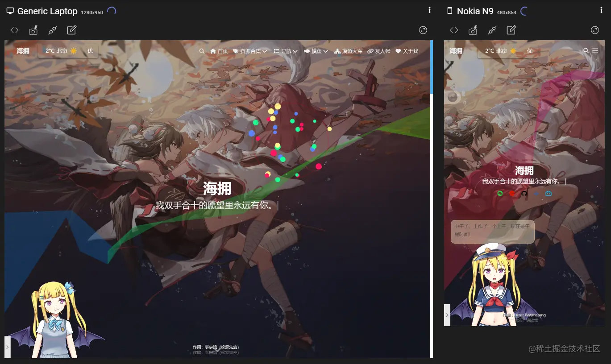Click the 1280x950 resolution label

(92, 12)
